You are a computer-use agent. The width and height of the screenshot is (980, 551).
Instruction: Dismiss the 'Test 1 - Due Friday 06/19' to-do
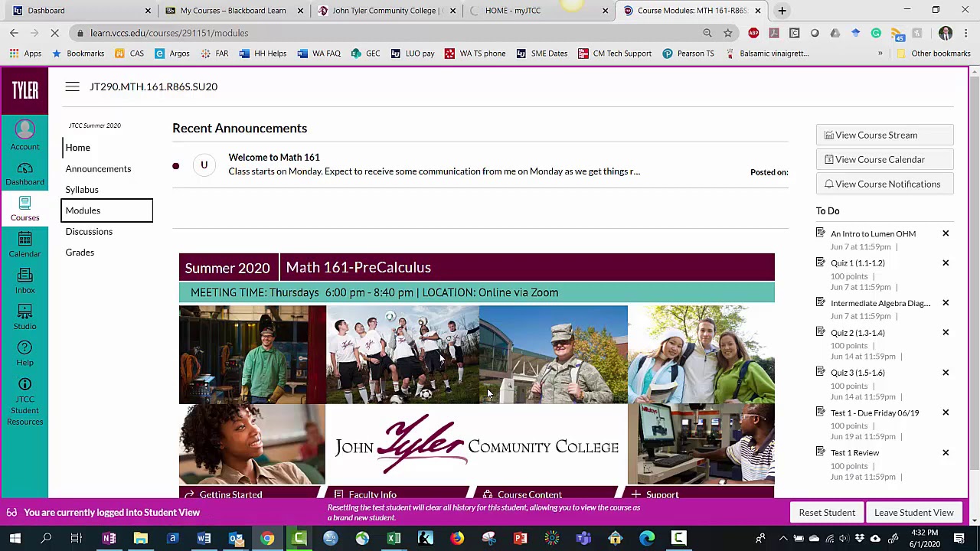click(946, 412)
